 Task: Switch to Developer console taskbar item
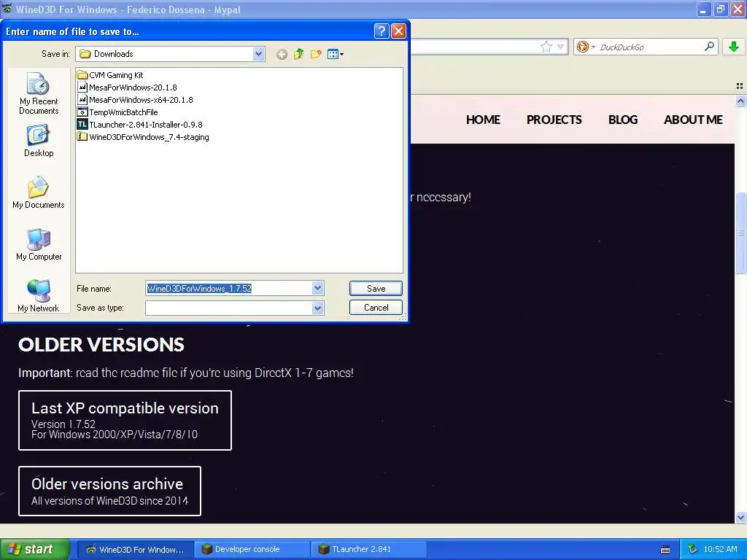pos(252,550)
